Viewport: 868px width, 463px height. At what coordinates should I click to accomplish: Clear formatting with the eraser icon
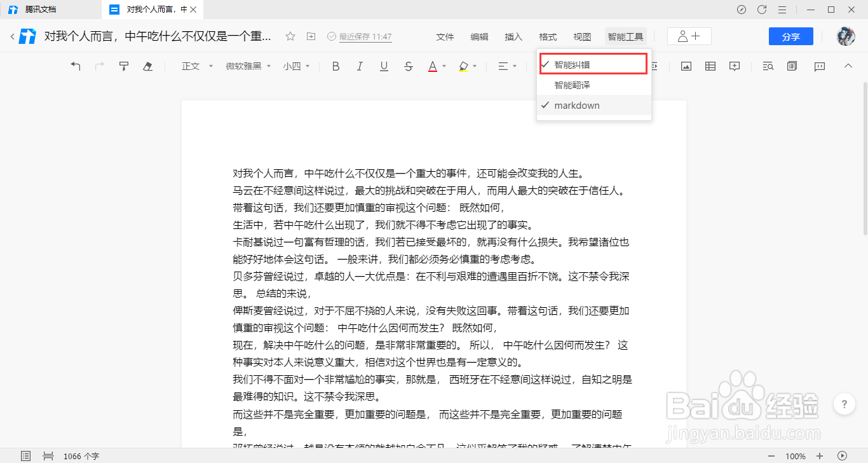click(147, 66)
